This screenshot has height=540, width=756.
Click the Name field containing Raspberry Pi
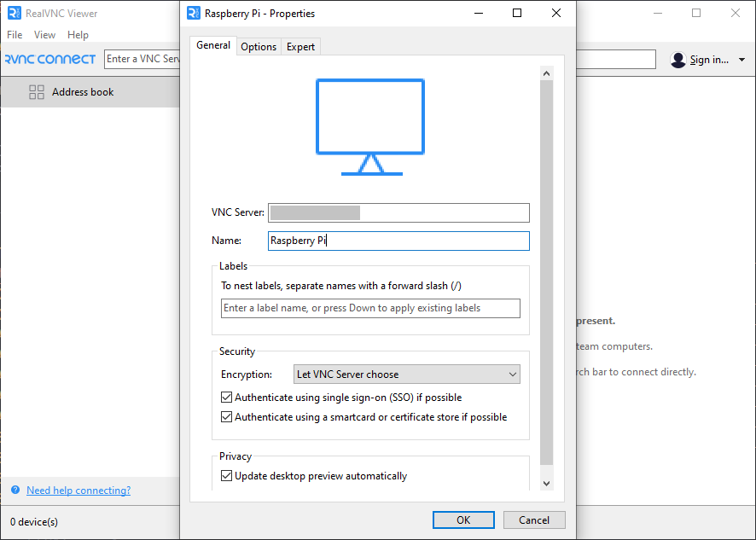398,241
